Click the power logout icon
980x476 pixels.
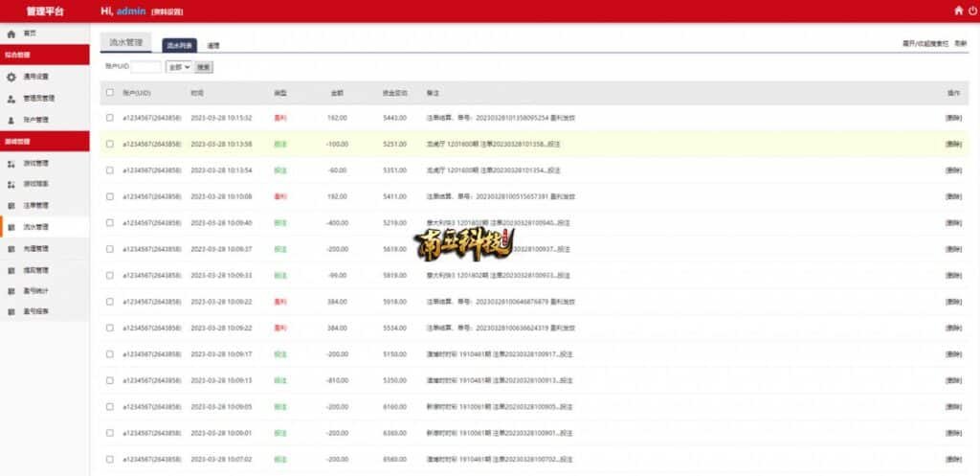(972, 11)
